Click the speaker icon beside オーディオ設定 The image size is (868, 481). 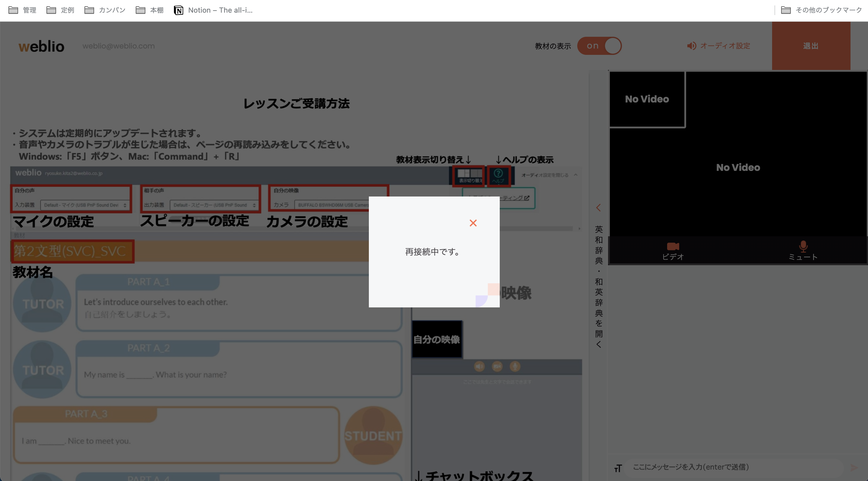point(692,46)
